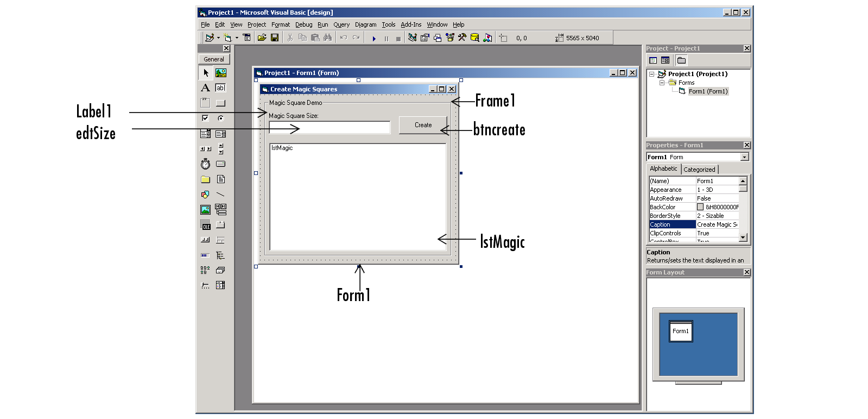
Task: Open the Properties Window toolbar icon
Action: tap(425, 37)
